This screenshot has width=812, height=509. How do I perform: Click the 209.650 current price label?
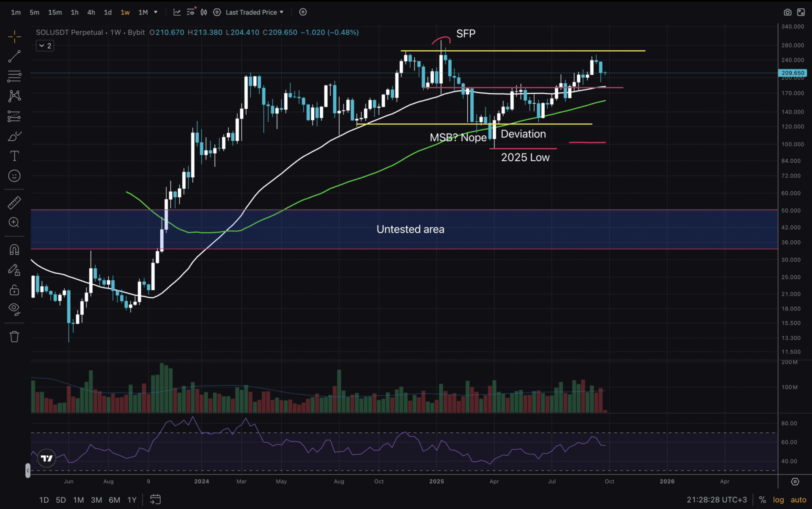point(793,73)
